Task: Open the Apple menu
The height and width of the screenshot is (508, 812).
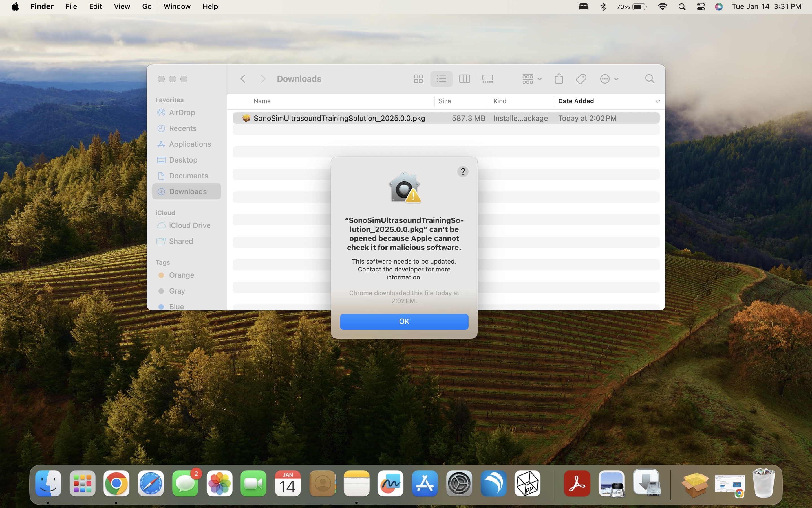Action: [15, 7]
